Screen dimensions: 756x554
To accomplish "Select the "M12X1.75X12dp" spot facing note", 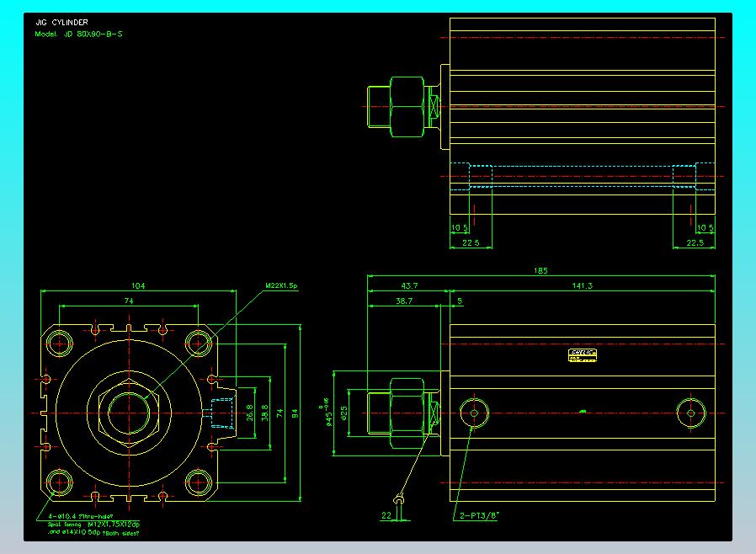I will pos(114,525).
